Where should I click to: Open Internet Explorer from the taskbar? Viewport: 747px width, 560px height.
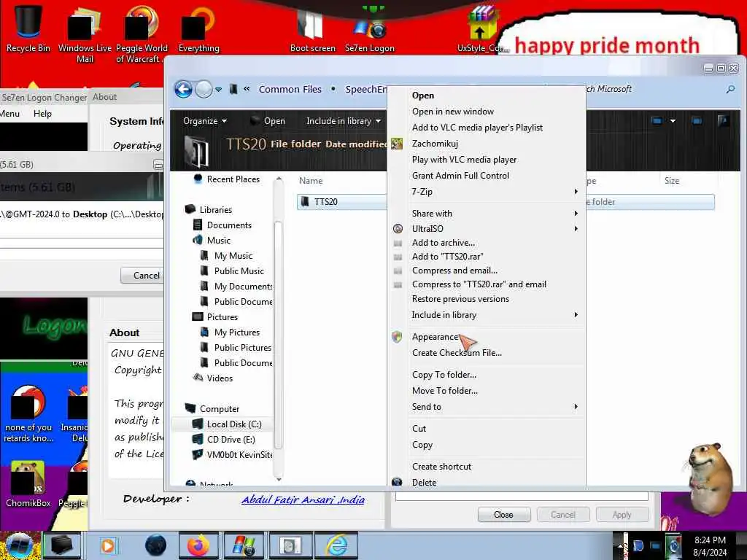click(x=336, y=545)
